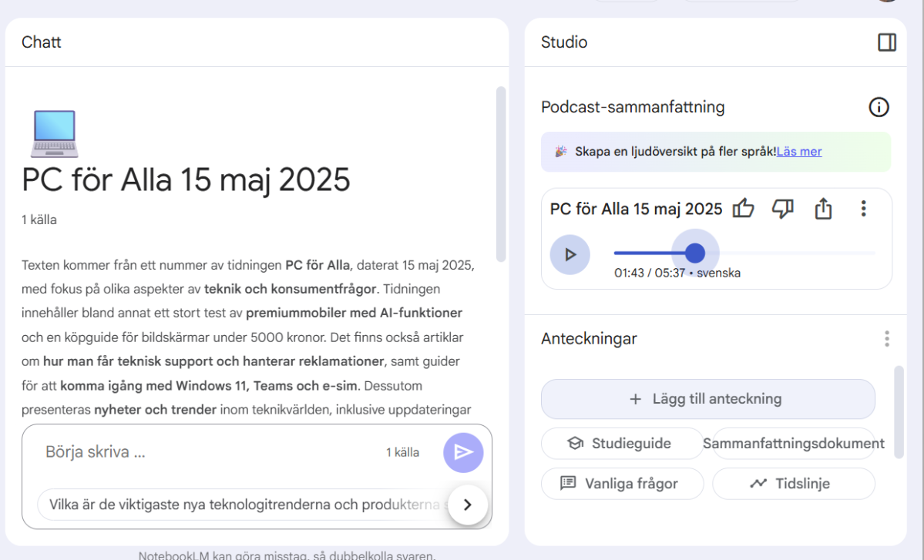
Task: Generate Vanliga frågor from sources
Action: [x=622, y=484]
